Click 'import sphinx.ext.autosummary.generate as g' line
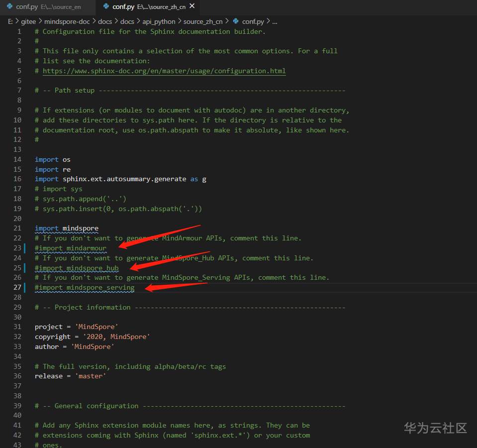 tap(120, 179)
